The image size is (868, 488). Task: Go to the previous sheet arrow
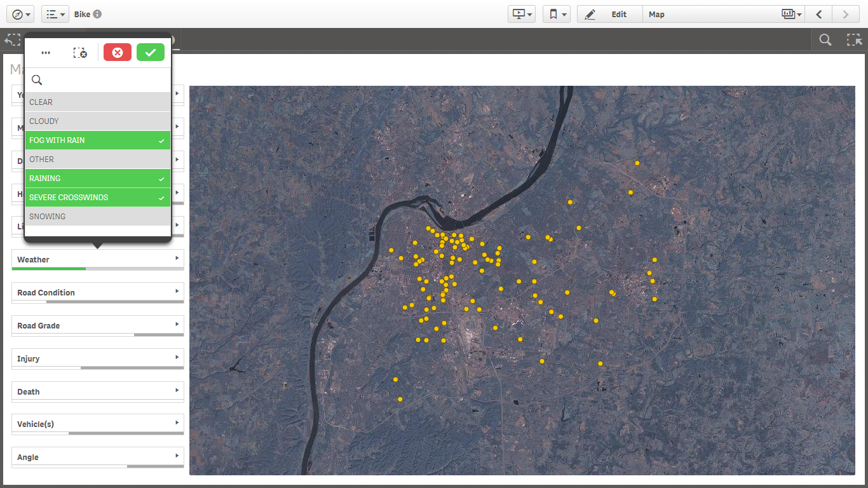[820, 14]
